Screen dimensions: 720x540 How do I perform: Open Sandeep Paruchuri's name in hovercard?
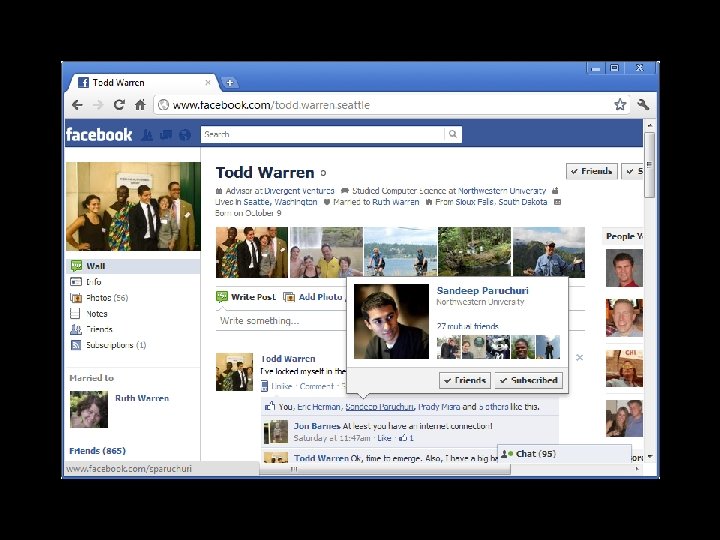pos(483,290)
